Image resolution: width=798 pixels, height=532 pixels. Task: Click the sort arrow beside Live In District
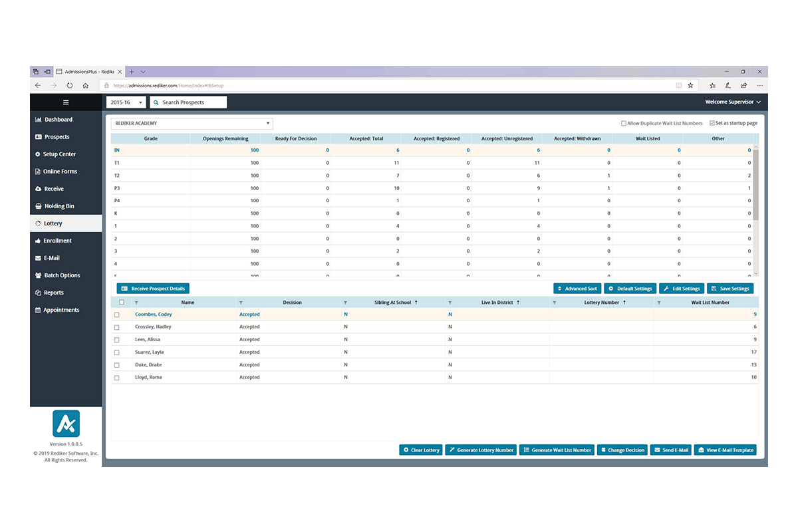(x=518, y=303)
